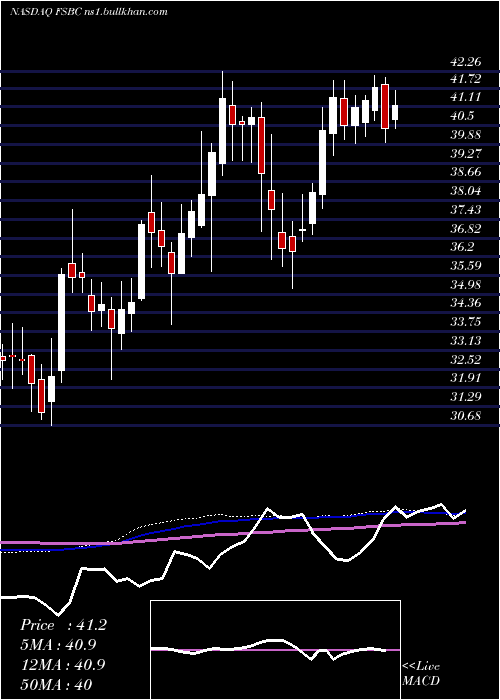Click the '<<Live MACD' label
Viewport: 500px width, 700px height.
(x=421, y=674)
